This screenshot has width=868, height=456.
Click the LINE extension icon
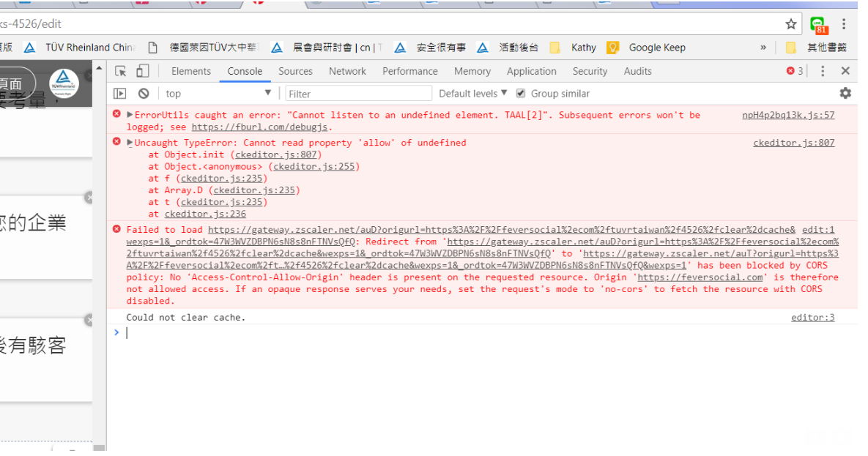point(817,25)
